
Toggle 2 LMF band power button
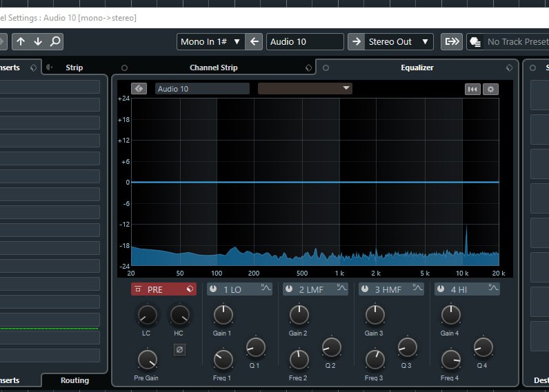click(289, 289)
